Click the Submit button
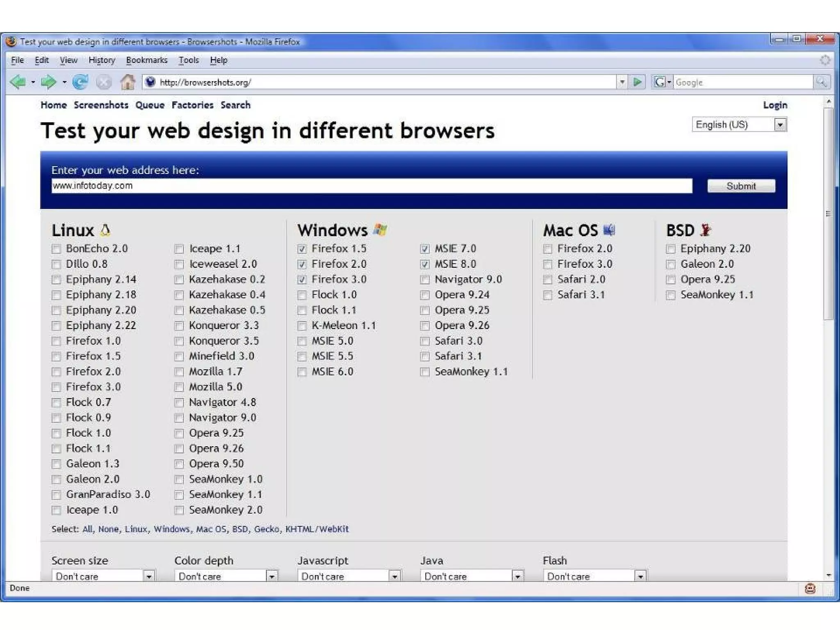 click(x=741, y=186)
